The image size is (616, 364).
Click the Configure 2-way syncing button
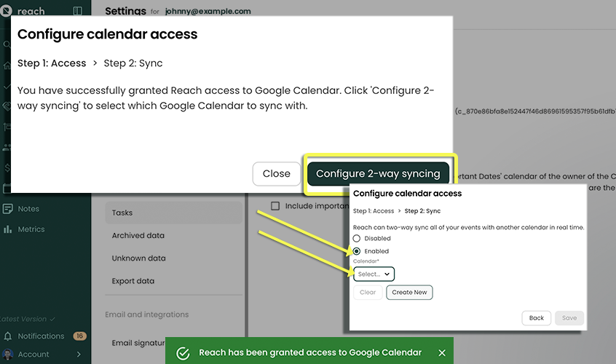378,174
